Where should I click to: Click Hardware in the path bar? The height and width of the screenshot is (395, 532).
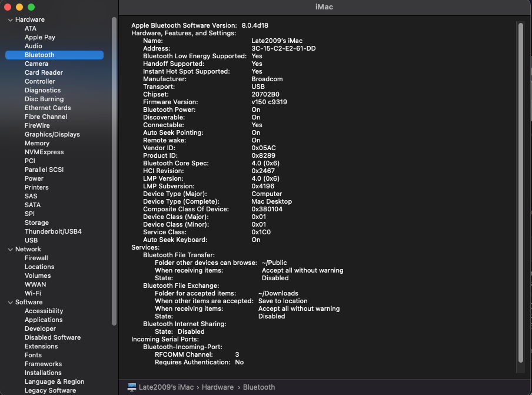tap(218, 387)
